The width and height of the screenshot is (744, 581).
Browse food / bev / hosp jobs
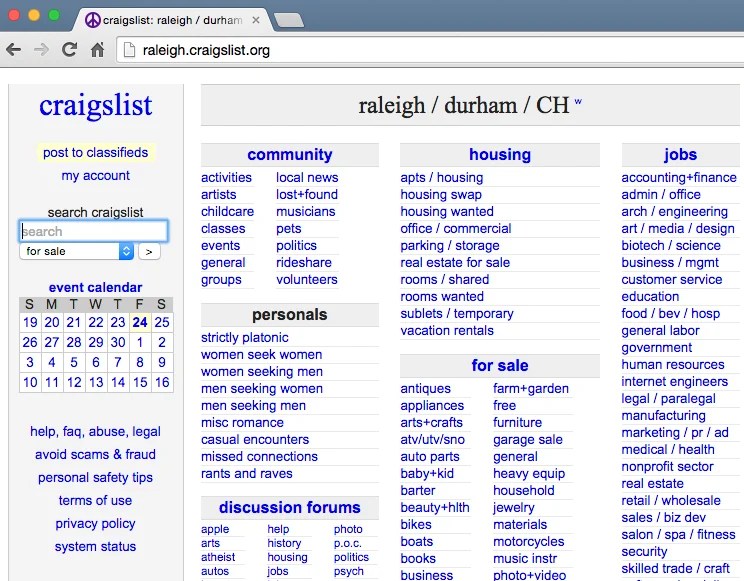(671, 314)
